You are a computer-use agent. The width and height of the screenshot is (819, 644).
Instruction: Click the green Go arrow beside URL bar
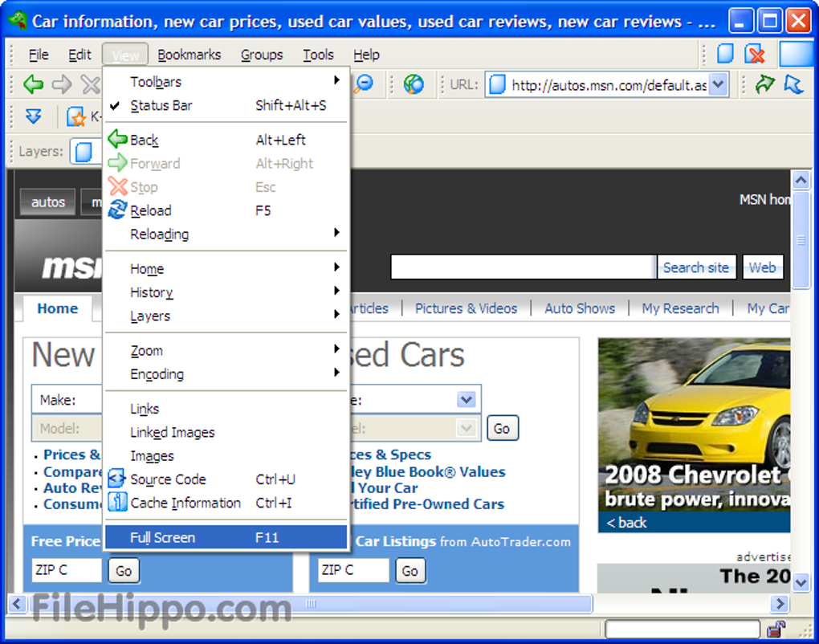pyautogui.click(x=765, y=84)
